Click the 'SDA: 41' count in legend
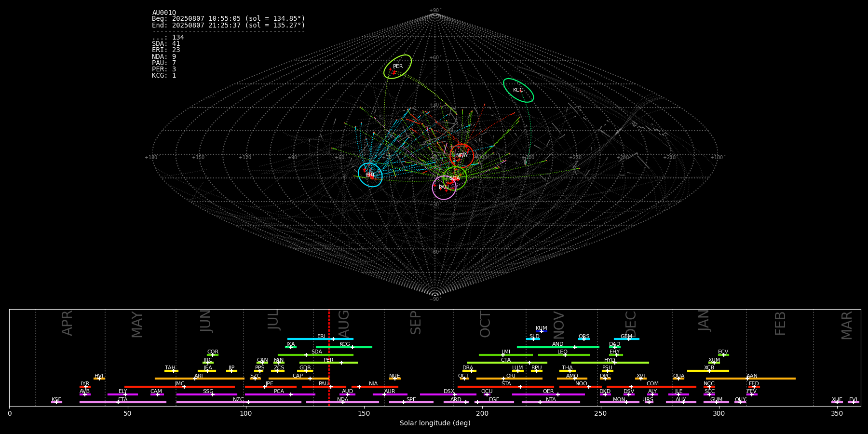This screenshot has width=868, height=434. 166,44
